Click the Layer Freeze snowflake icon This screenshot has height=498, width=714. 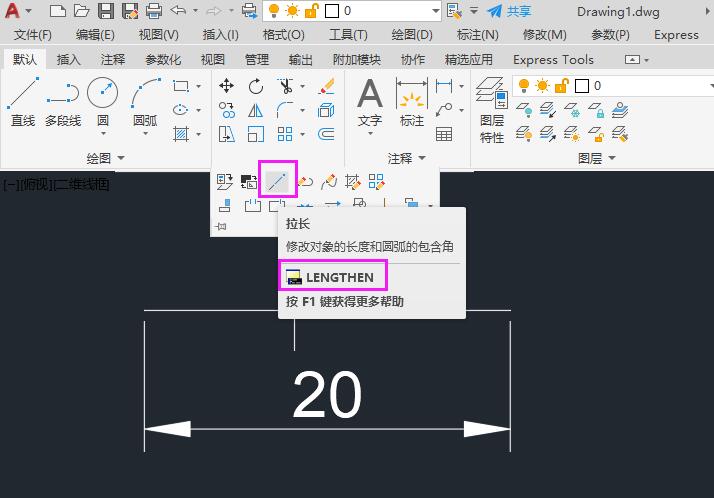pos(572,110)
